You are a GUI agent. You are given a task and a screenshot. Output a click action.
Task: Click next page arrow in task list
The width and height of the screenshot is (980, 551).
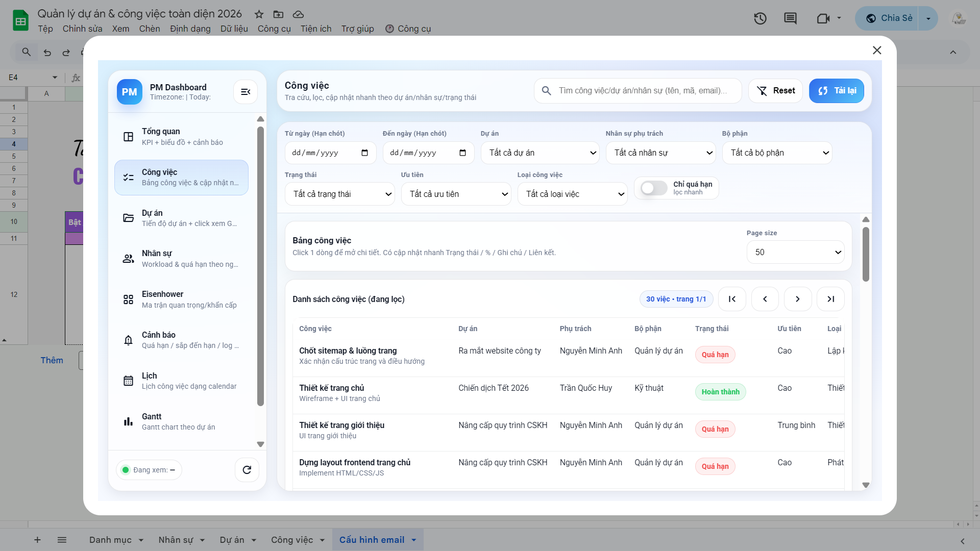click(797, 299)
